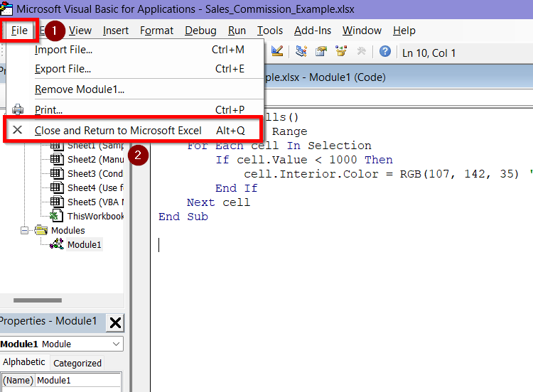533x392 pixels.
Task: Select Sheet2 (Manu in project tree
Action: coord(95,159)
